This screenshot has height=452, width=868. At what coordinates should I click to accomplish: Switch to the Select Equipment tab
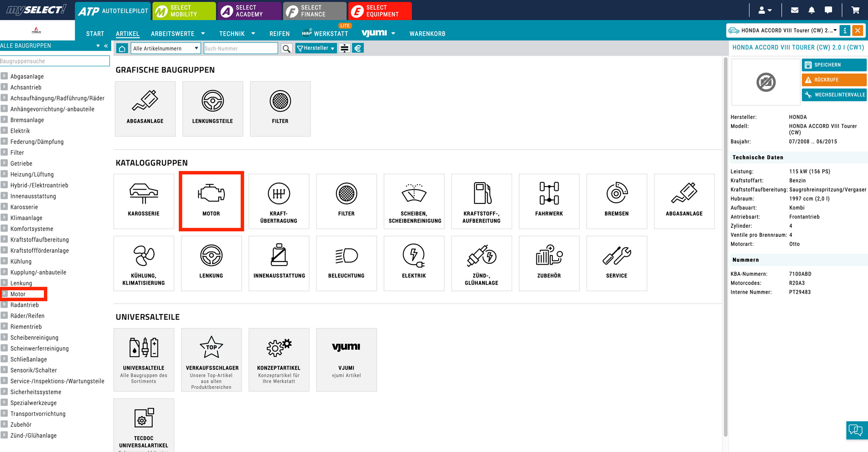pyautogui.click(x=380, y=11)
